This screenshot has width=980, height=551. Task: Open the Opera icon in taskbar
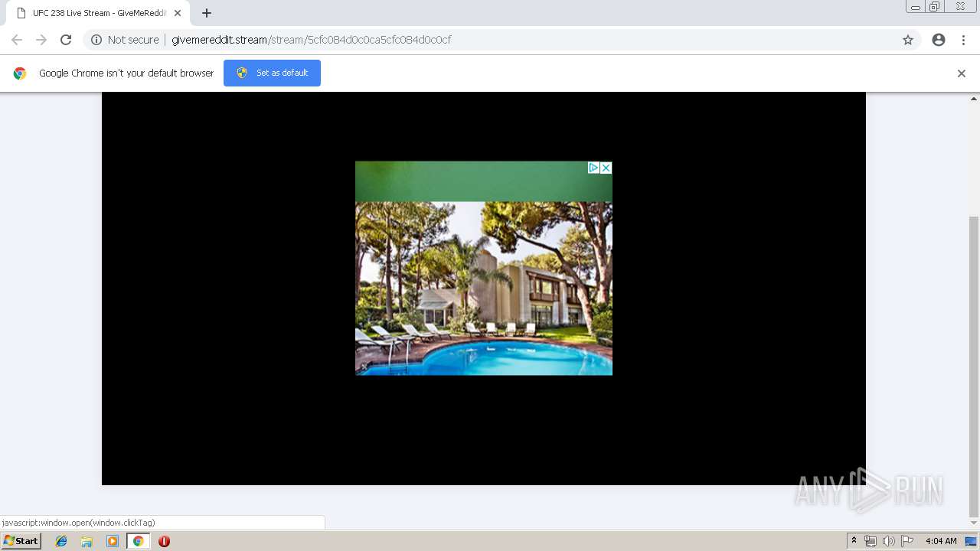tap(164, 541)
